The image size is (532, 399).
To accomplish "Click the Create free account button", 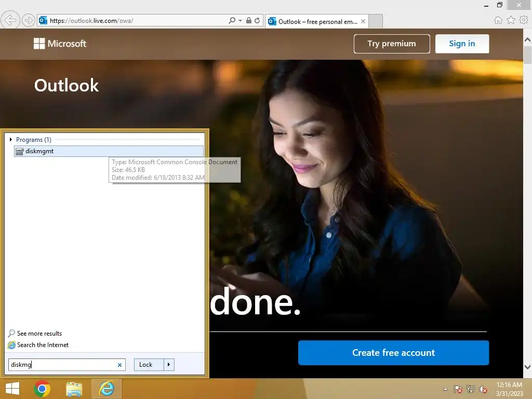I will click(x=394, y=353).
